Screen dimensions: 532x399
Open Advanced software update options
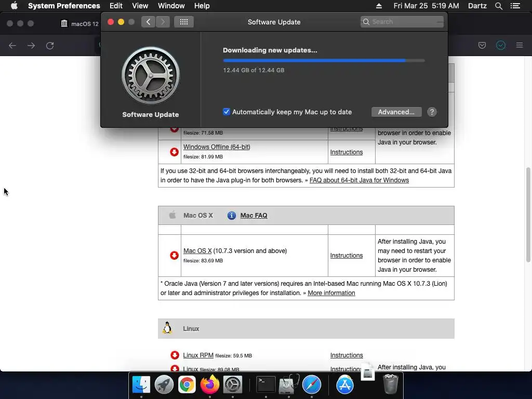pos(396,112)
